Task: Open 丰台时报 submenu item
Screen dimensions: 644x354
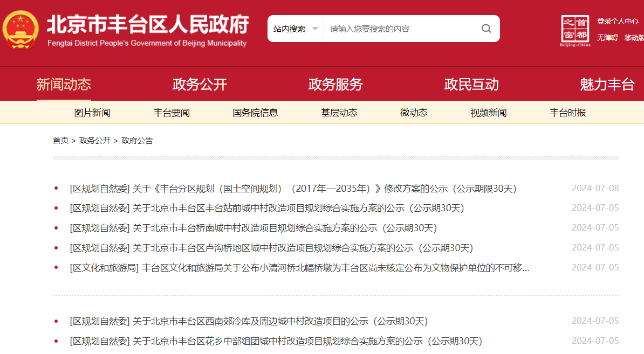Action: pyautogui.click(x=567, y=113)
